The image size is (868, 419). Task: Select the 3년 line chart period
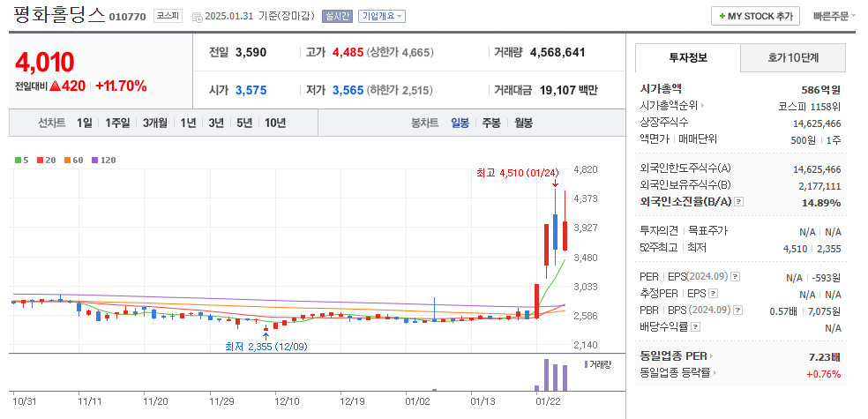[x=216, y=123]
